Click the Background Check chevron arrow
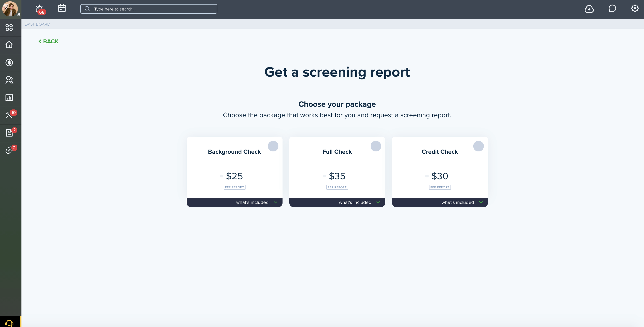This screenshot has width=644, height=327. (x=275, y=202)
